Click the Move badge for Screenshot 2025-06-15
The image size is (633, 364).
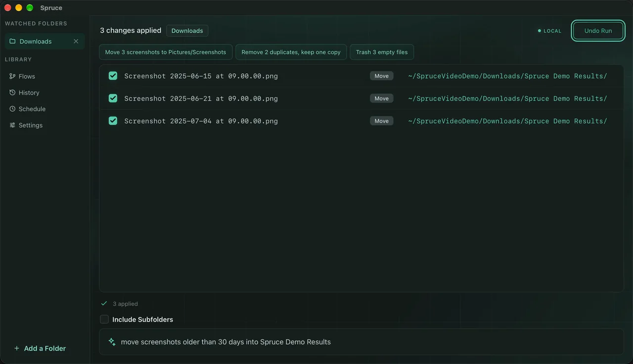click(x=381, y=76)
